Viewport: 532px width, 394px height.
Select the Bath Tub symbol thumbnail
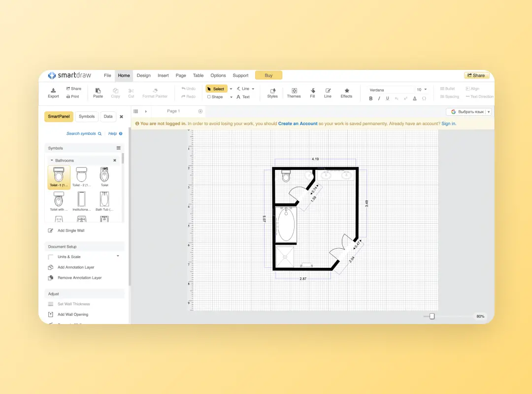pos(104,200)
